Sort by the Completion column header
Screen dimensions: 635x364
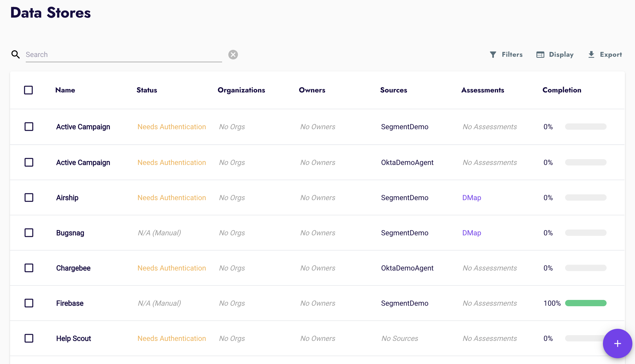[562, 90]
